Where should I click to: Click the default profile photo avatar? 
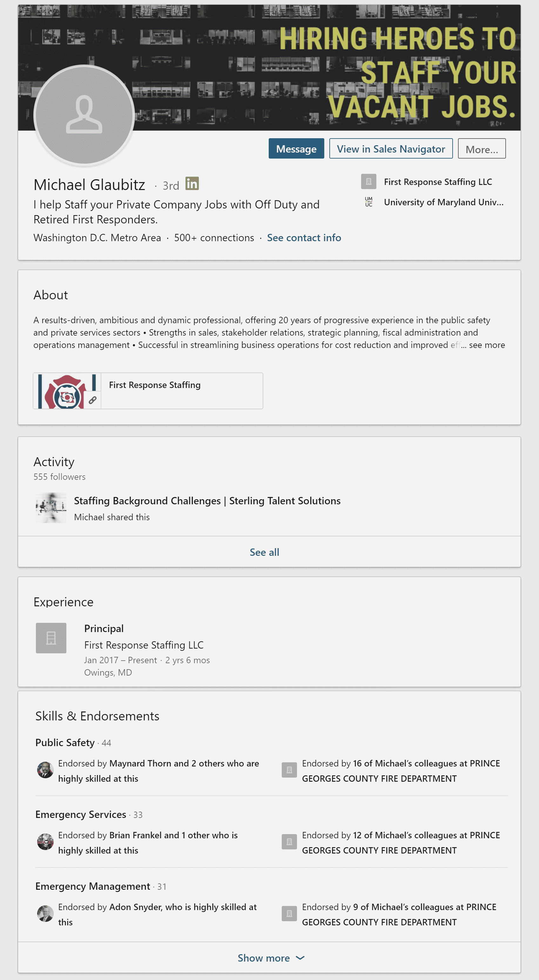click(x=84, y=115)
